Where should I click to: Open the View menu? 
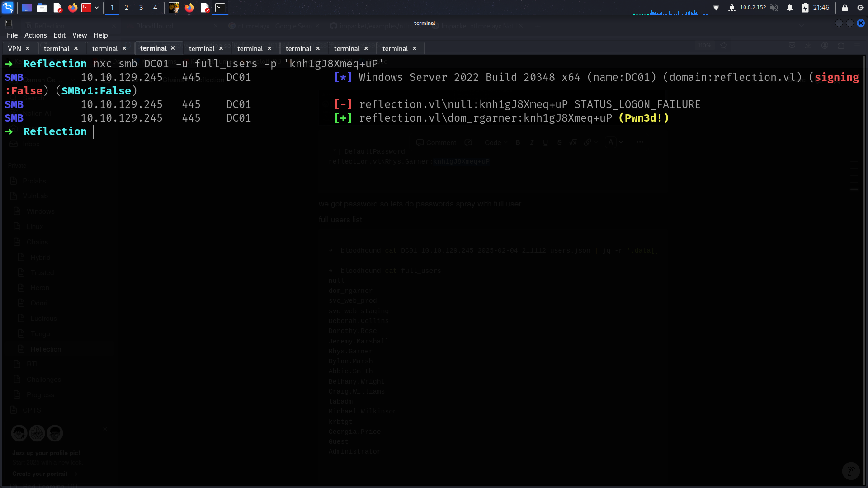pos(80,35)
